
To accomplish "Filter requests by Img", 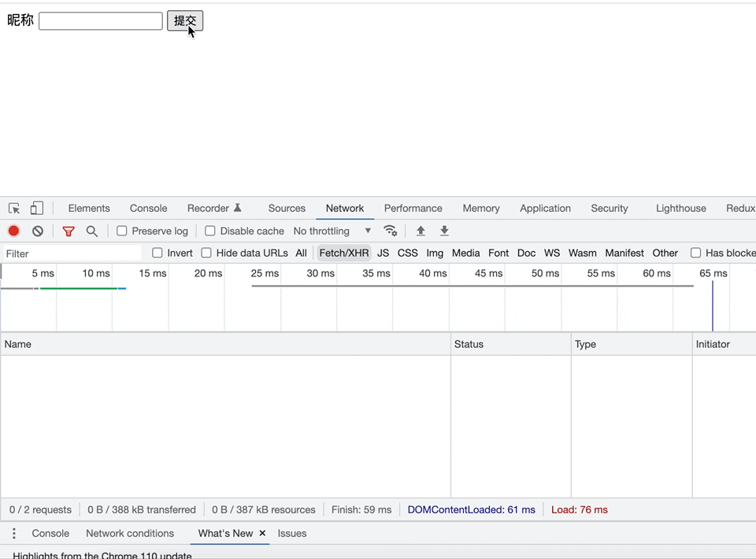I will [x=435, y=253].
